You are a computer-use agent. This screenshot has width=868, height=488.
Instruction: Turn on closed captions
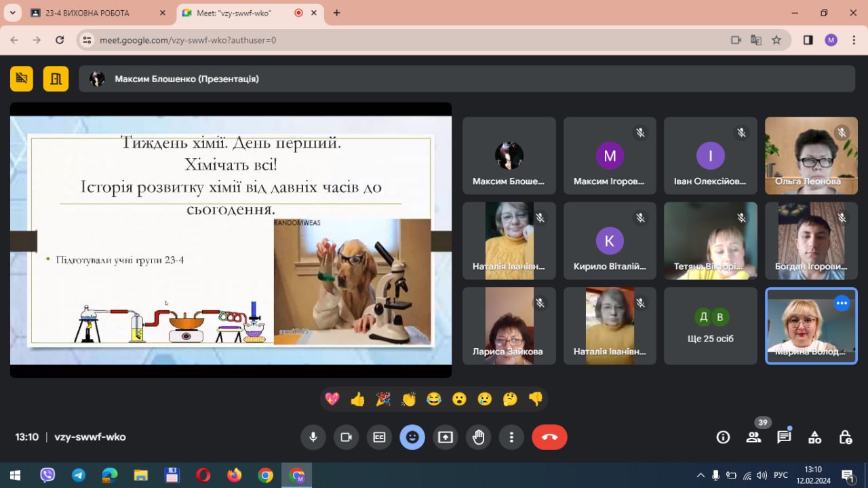point(379,437)
